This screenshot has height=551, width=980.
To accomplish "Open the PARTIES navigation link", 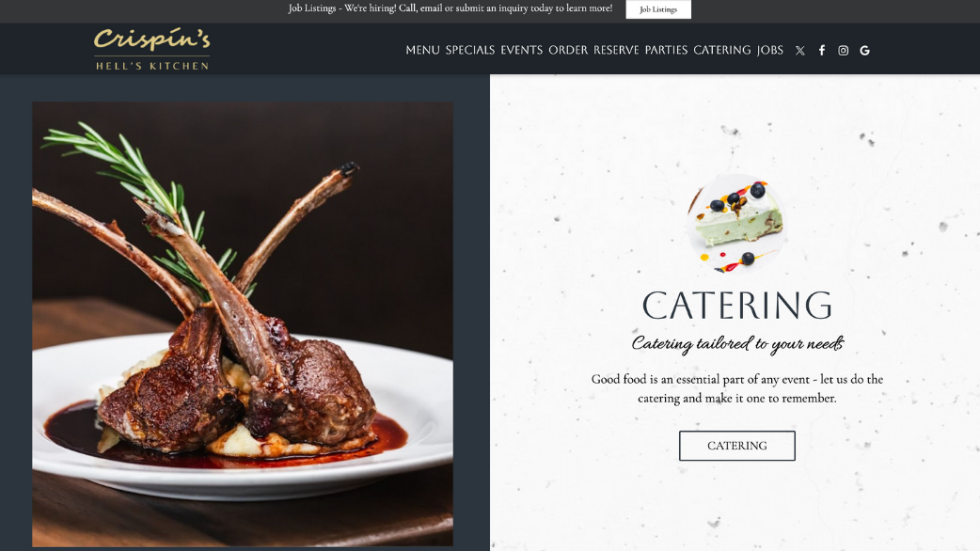I will click(666, 50).
